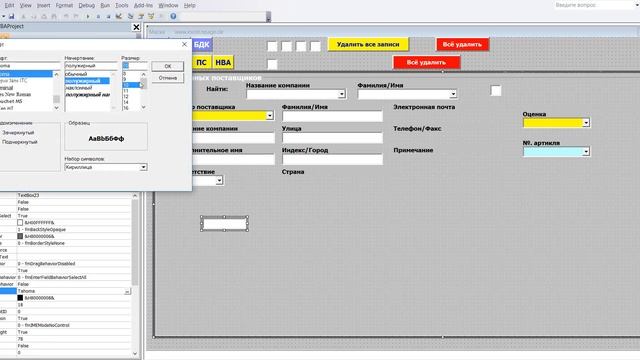Open the yellow Оценка combo dropdown
The image size is (640, 360).
click(x=586, y=123)
